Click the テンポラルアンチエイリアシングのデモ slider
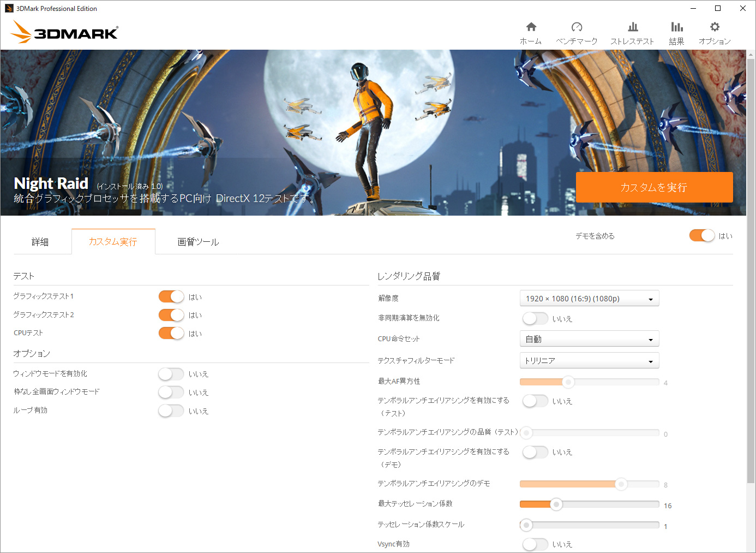Screen dimensions: 756x553 589,484
